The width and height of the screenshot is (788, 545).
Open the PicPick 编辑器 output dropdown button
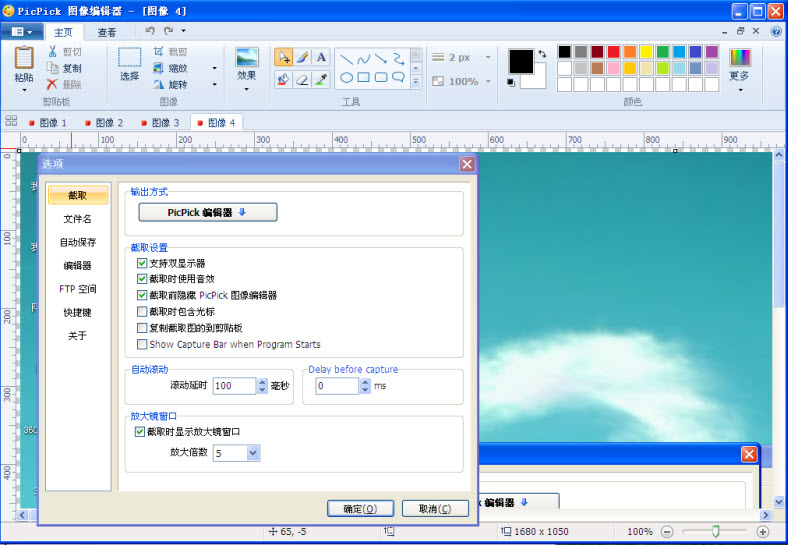[208, 212]
